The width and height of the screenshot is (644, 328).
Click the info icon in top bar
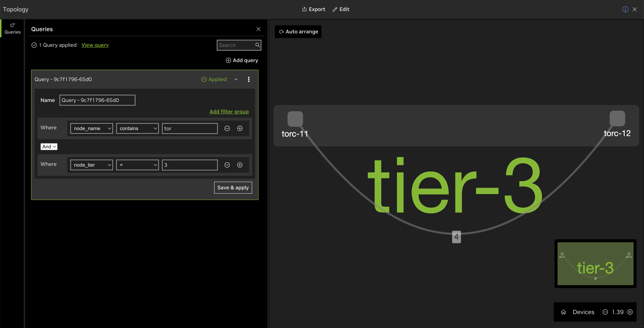point(625,9)
